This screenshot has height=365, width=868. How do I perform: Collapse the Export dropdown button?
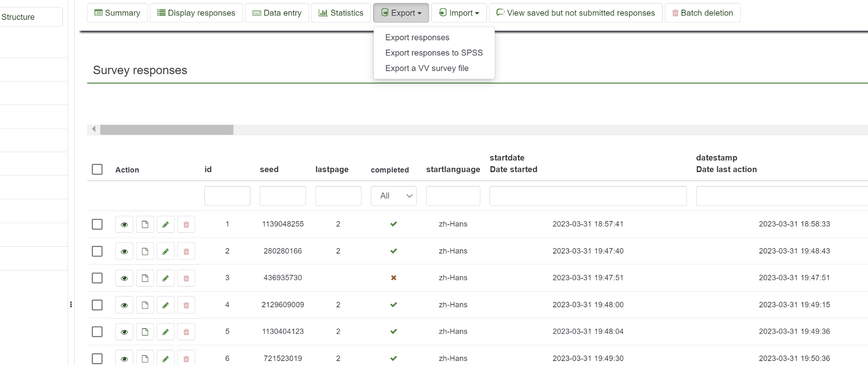click(401, 13)
